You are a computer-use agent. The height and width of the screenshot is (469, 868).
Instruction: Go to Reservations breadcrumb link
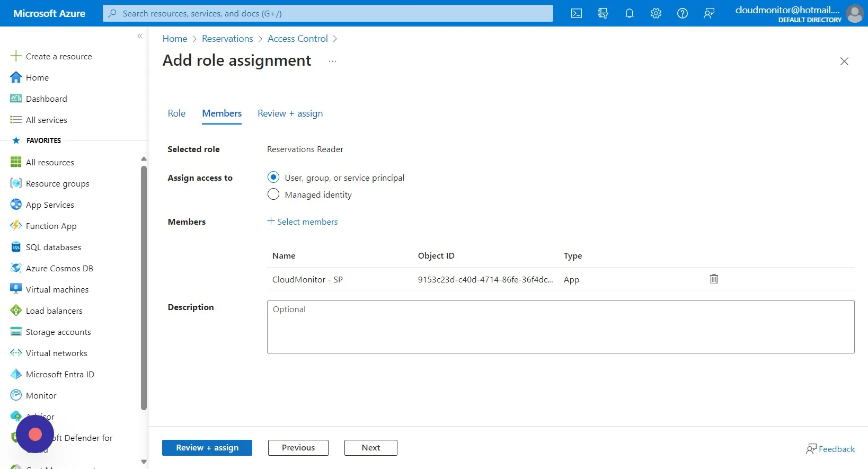(227, 39)
